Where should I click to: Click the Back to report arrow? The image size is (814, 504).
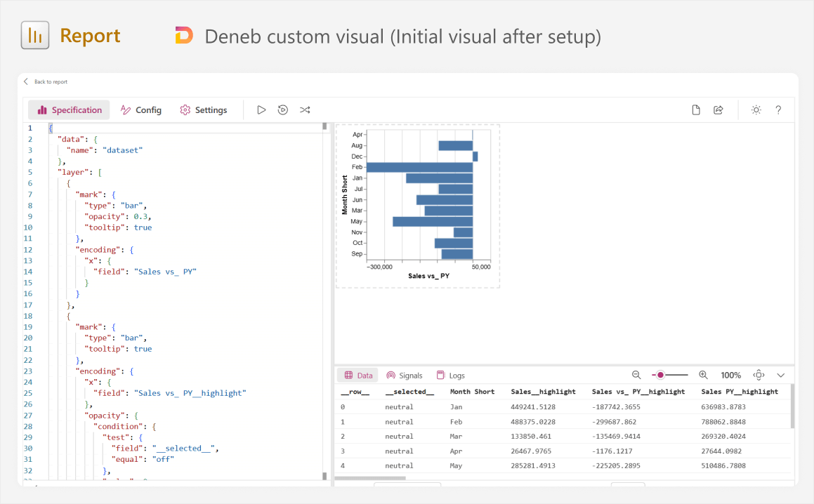26,81
